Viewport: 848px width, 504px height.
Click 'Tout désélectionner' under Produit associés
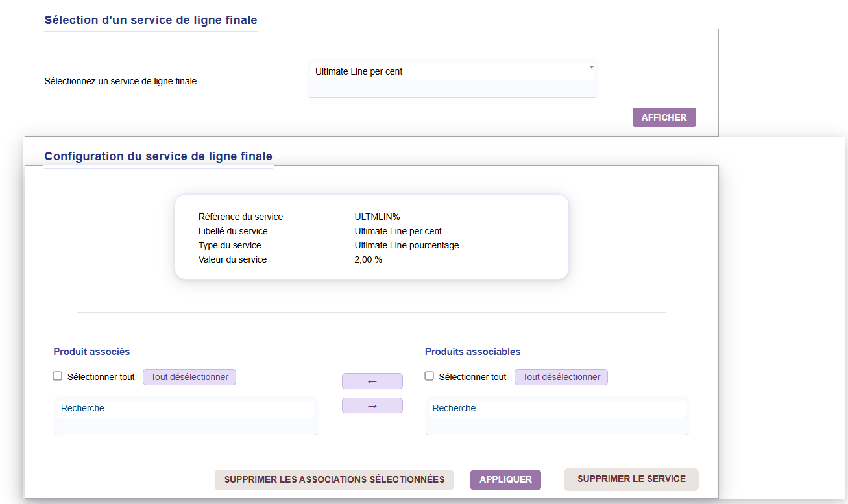tap(189, 377)
